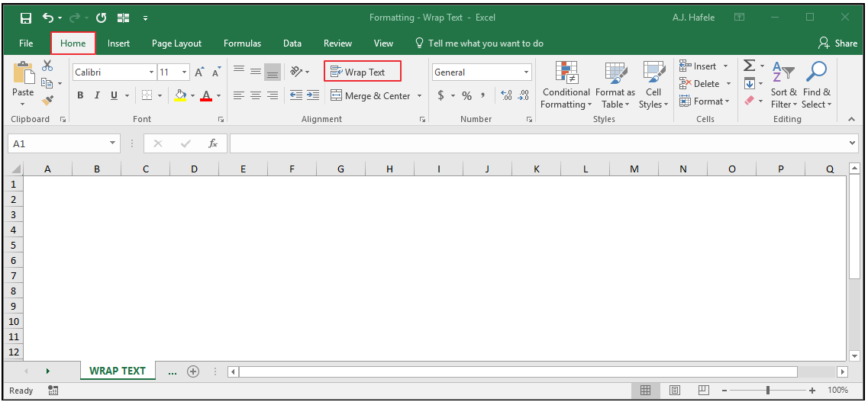Open the Name Box A1 dropdown
This screenshot has height=402, width=868.
coord(113,143)
